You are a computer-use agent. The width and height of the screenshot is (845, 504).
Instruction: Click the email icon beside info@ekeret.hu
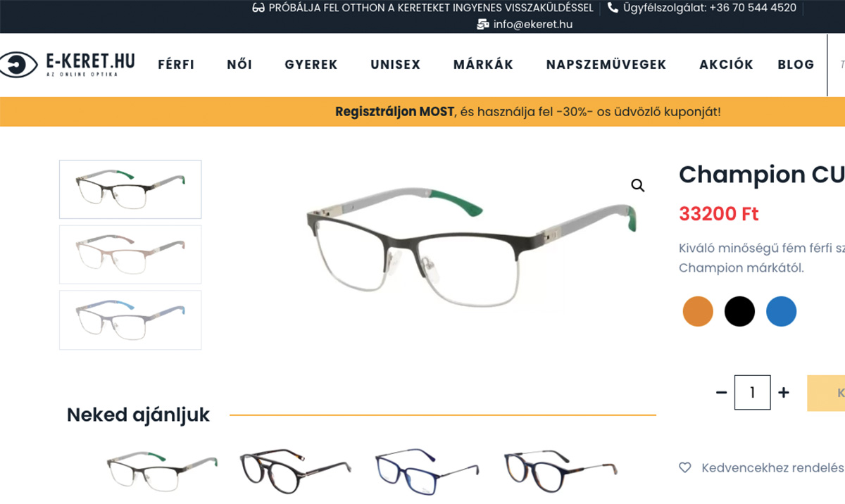pyautogui.click(x=482, y=24)
